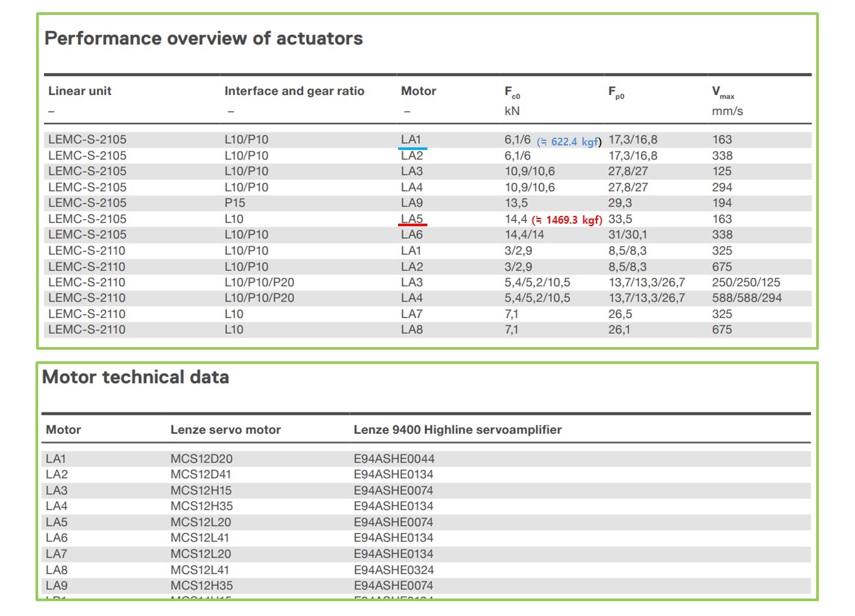Select the 'Lenze 9400 Highline servoamplifier' header
The height and width of the screenshot is (616, 855).
coord(458,430)
